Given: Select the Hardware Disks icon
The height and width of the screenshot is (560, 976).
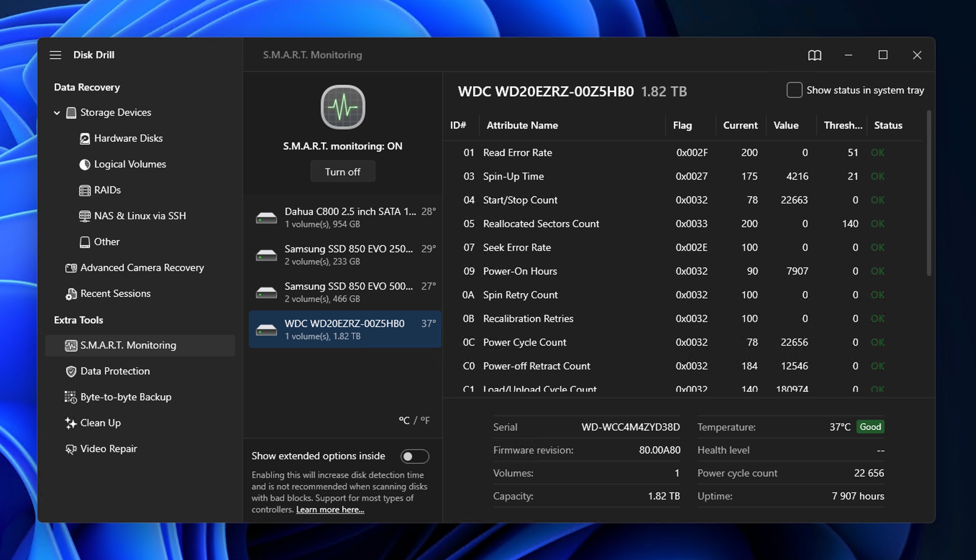Looking at the screenshot, I should point(85,138).
